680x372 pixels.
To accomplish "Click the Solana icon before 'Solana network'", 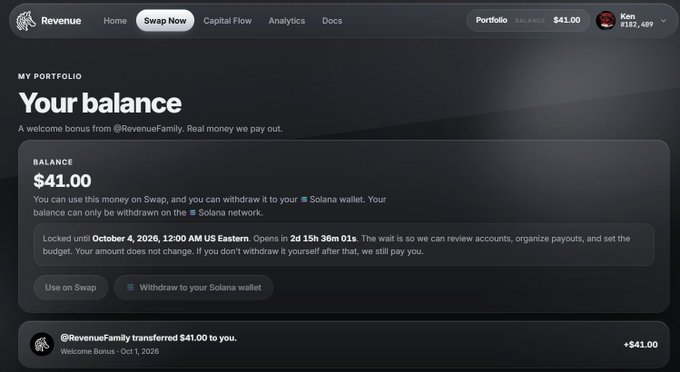I will 193,212.
